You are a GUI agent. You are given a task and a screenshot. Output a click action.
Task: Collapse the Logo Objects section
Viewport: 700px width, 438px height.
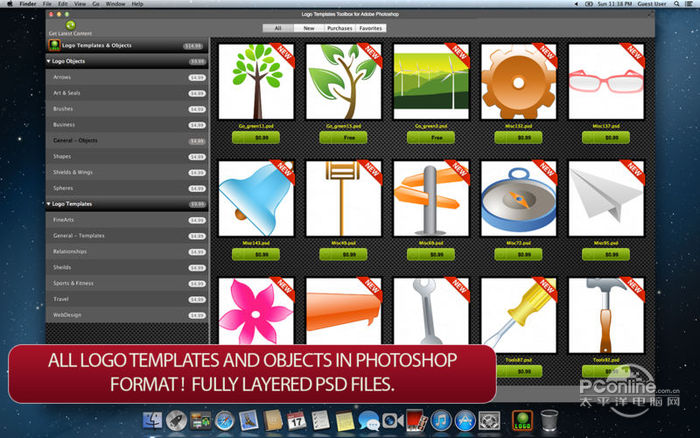tap(49, 61)
